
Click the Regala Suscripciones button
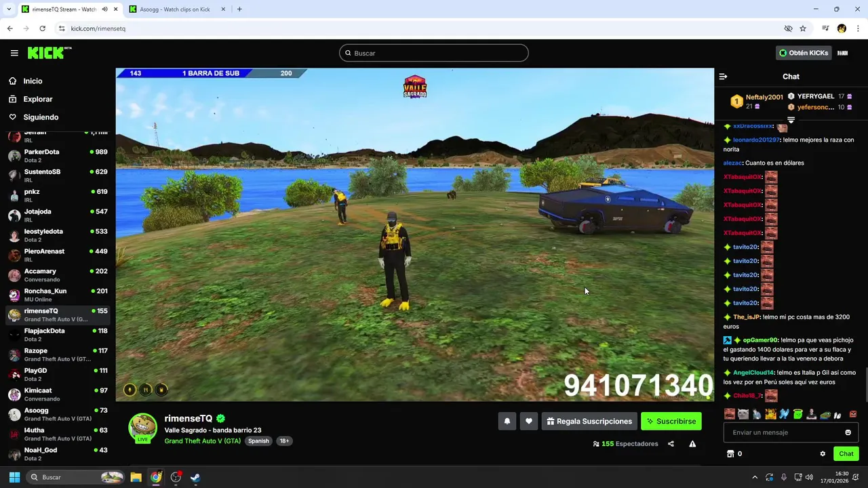pos(589,422)
